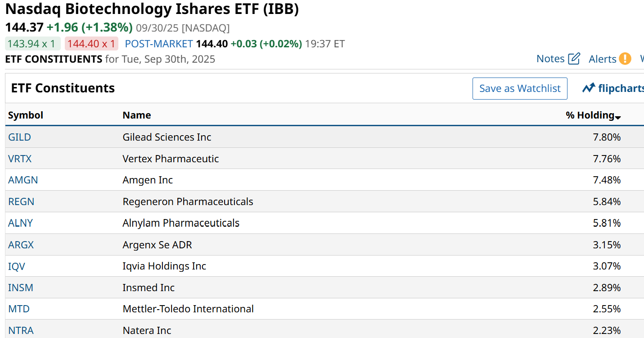This screenshot has height=338, width=644.
Task: Select the INSM ticker link
Action: coord(21,288)
